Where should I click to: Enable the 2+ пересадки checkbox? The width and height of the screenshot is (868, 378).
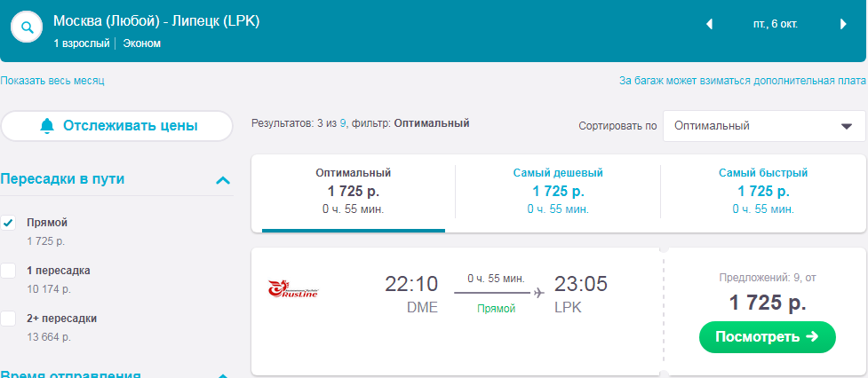pyautogui.click(x=9, y=319)
